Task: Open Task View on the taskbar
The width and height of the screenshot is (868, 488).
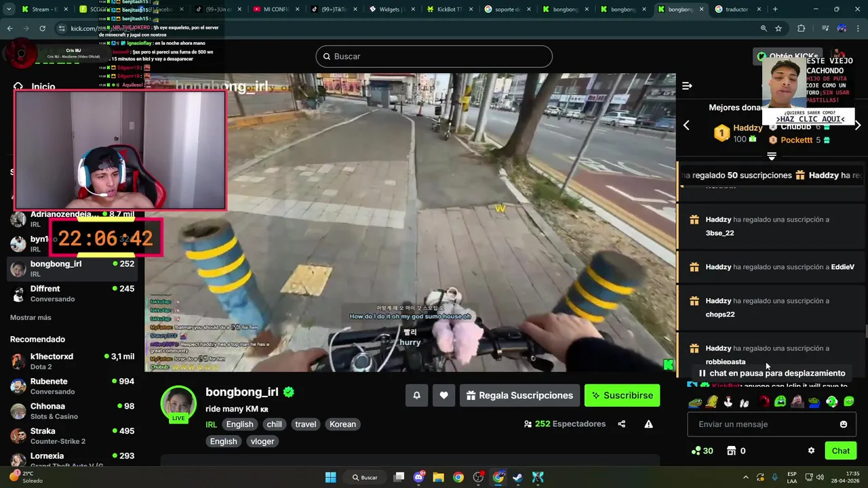Action: (x=399, y=477)
